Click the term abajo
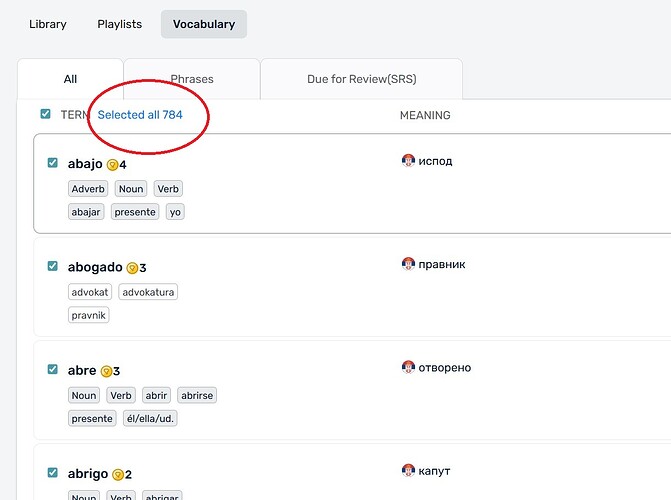The height and width of the screenshot is (500, 671). (85, 164)
